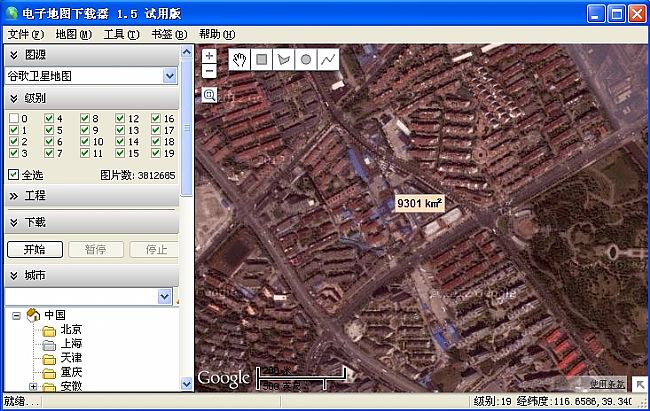The width and height of the screenshot is (650, 411).
Task: Uncheck the level 19 checkbox
Action: pyautogui.click(x=156, y=153)
